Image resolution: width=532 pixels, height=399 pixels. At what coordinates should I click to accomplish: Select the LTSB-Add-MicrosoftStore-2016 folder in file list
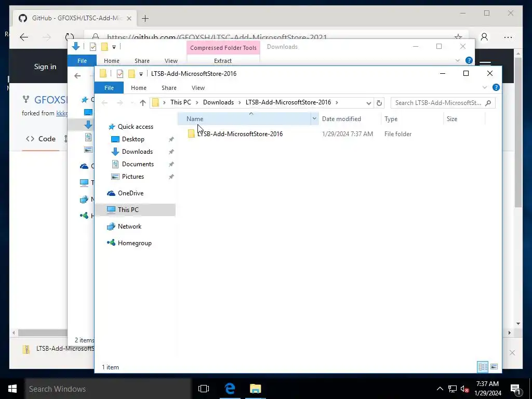240,134
